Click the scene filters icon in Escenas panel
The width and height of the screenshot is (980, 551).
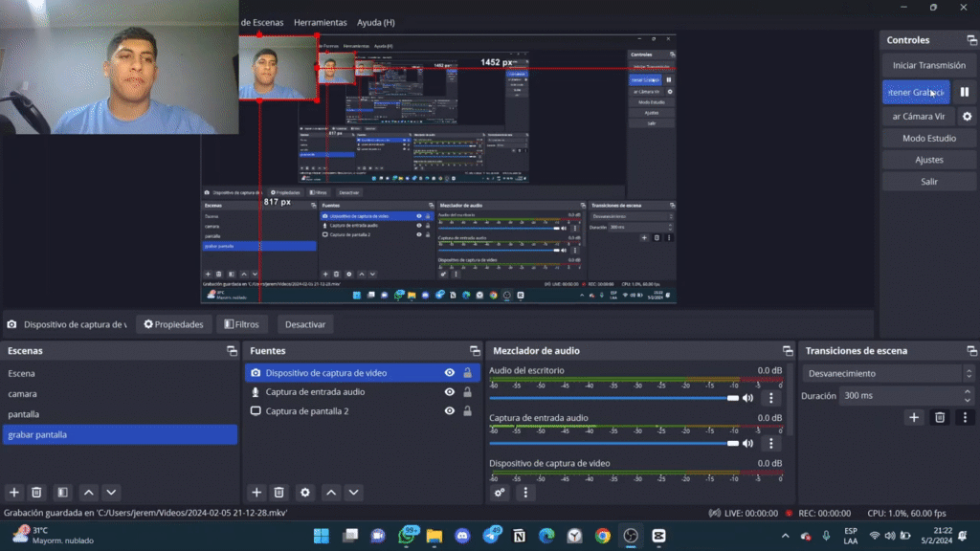point(61,493)
